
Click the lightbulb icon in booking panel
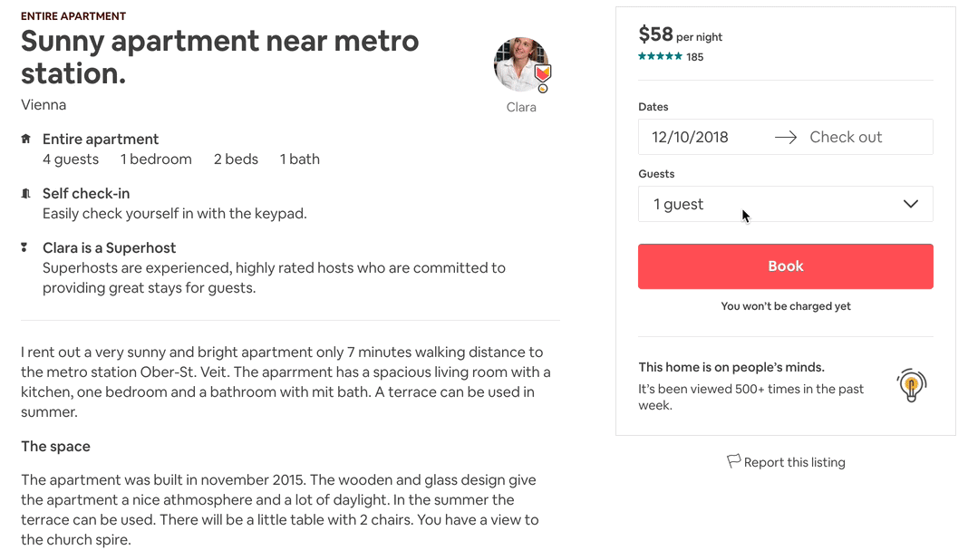click(911, 385)
